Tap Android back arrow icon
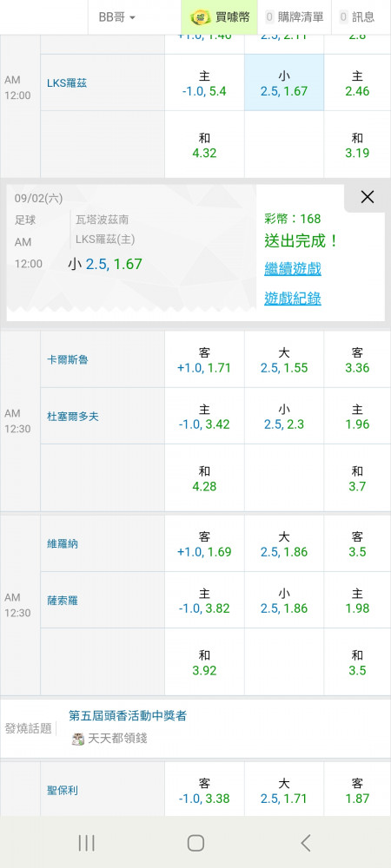This screenshot has height=868, width=391. pos(305,843)
